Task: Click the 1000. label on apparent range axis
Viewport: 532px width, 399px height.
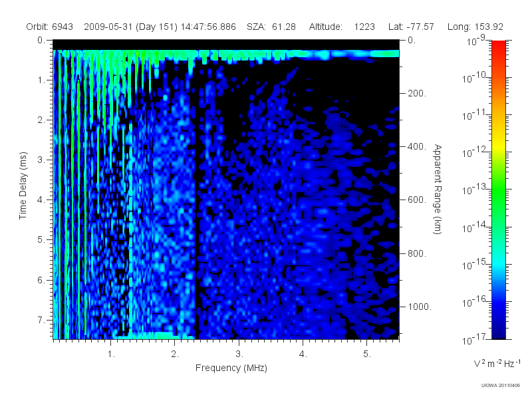Action: point(420,307)
